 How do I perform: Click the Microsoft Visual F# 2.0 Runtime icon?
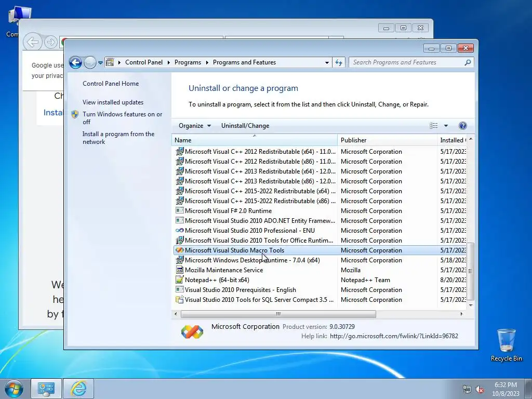[179, 211]
